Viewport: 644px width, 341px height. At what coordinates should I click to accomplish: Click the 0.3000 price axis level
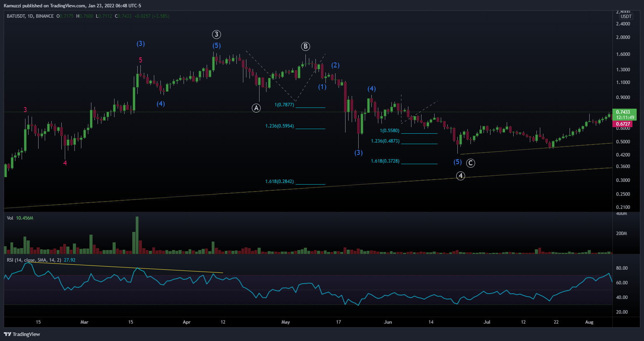pyautogui.click(x=623, y=180)
